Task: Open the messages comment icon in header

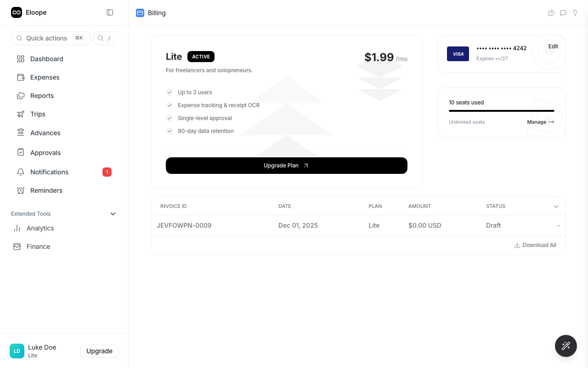Action: pos(563,13)
